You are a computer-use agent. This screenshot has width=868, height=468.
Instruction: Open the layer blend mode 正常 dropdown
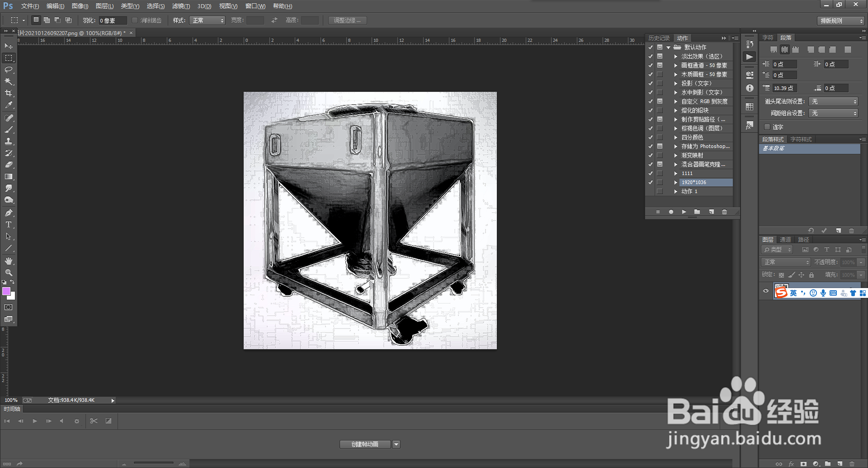pos(786,262)
